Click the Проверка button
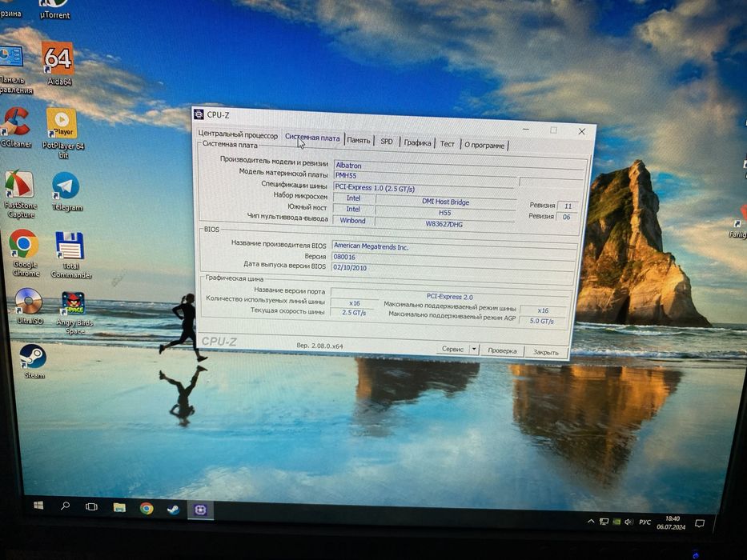Viewport: 747px width, 560px height. pos(502,350)
